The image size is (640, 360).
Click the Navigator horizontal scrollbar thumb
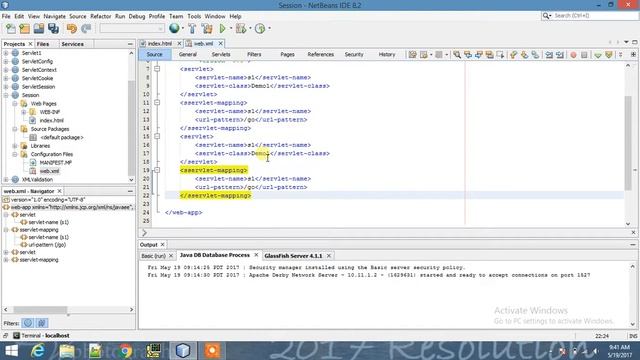click(40, 310)
